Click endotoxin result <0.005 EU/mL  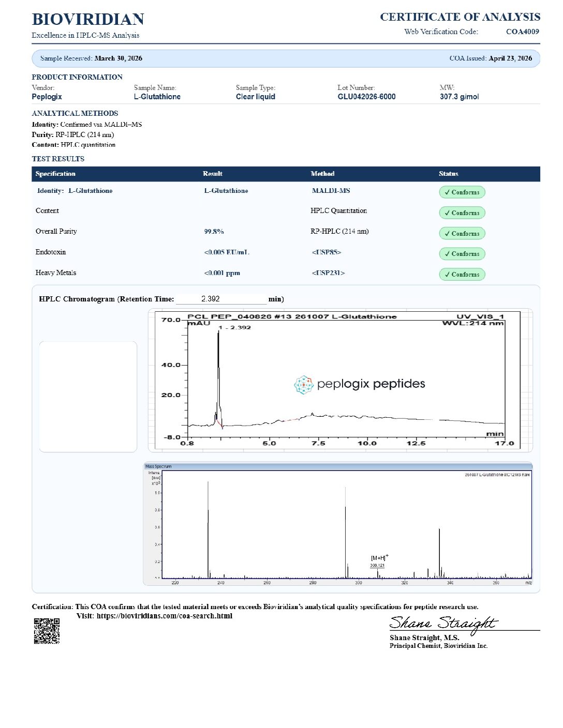(x=227, y=252)
